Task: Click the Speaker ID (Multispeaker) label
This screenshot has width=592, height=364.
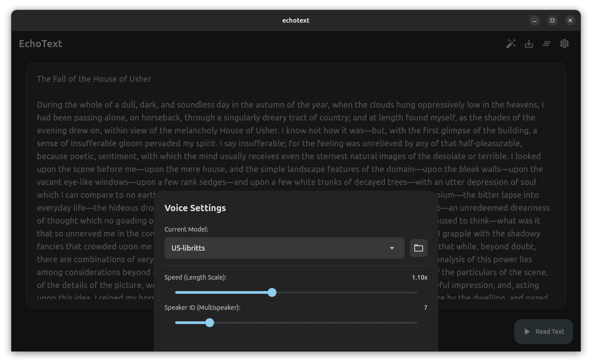Action: click(x=202, y=308)
